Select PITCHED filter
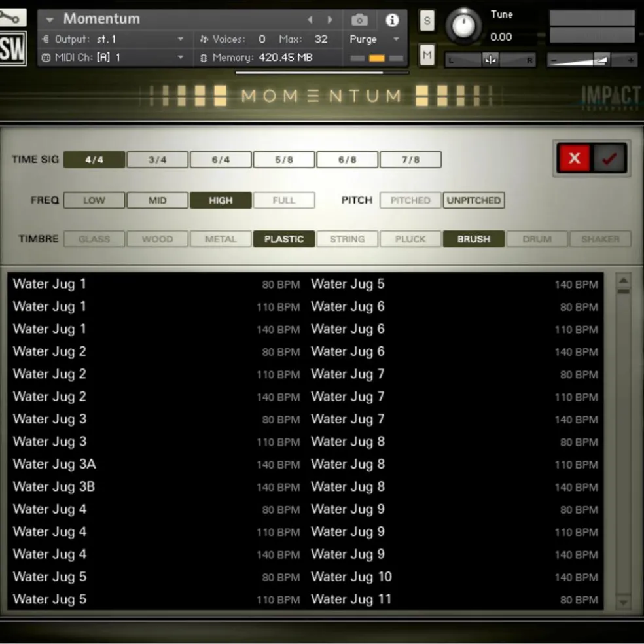 pos(410,200)
